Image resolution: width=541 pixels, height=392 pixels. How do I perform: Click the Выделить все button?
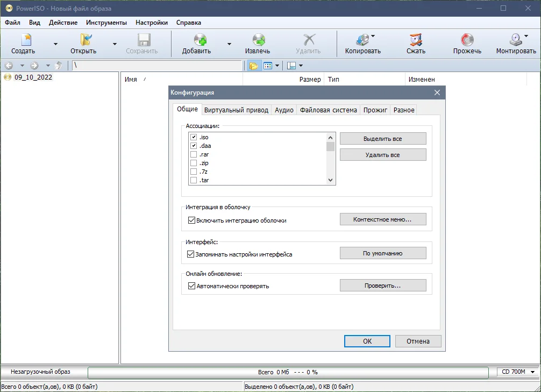[383, 139]
